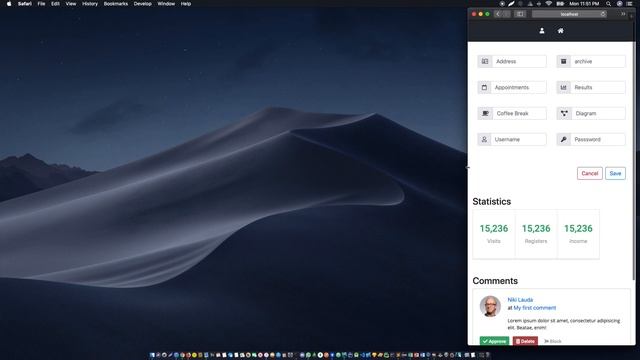640x360 pixels.
Task: Toggle Safari's sidebar button
Action: click(520, 14)
